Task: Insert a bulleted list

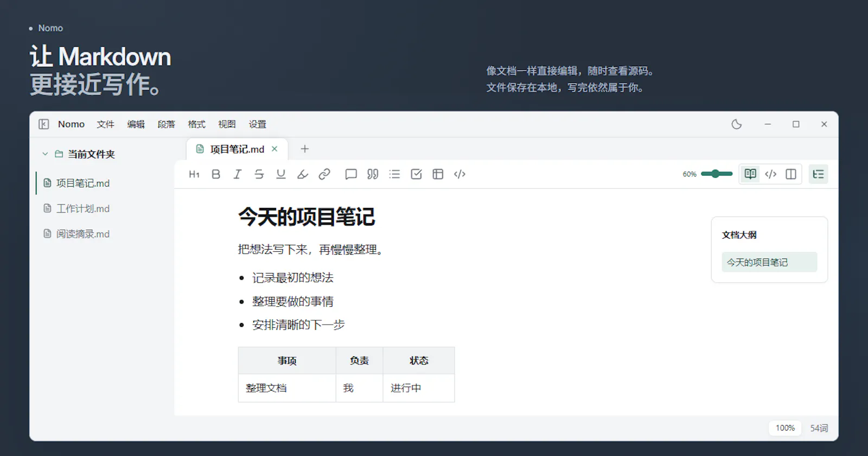Action: click(394, 174)
